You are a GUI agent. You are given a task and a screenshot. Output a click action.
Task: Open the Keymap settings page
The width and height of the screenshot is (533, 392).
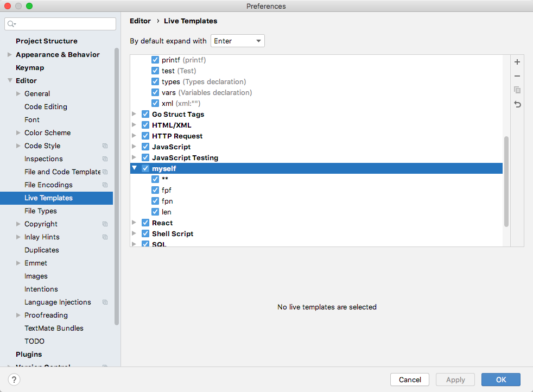pos(30,68)
